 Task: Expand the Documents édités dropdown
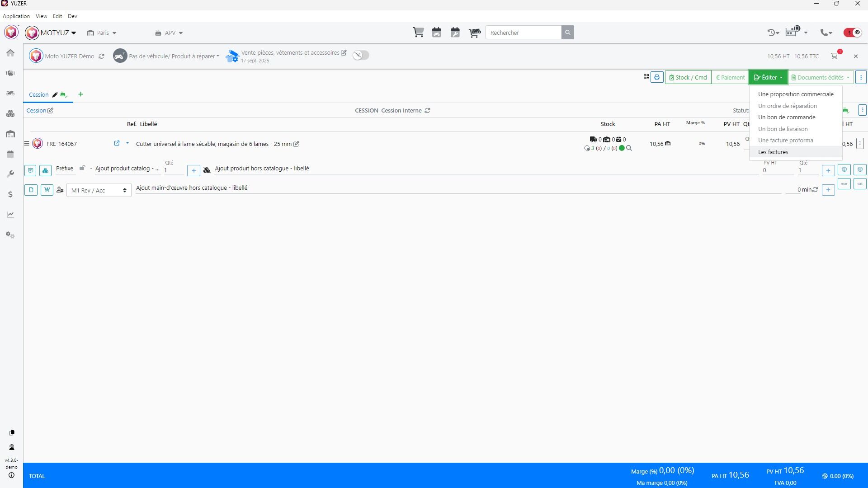(x=821, y=77)
